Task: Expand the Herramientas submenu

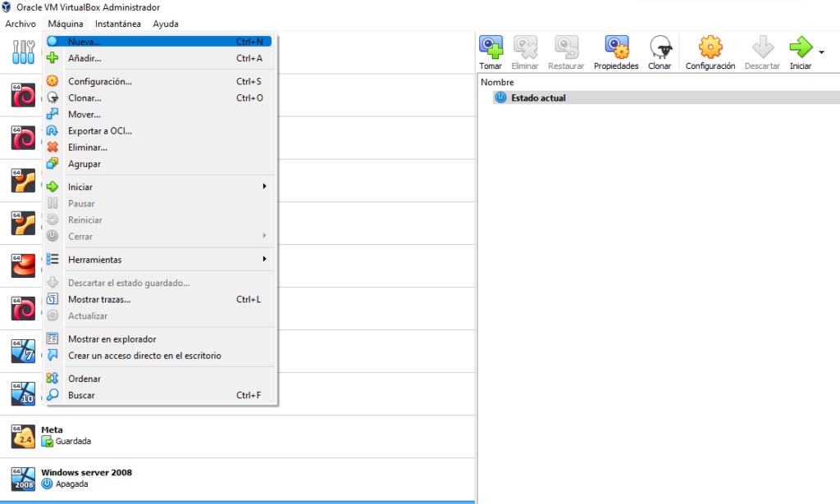Action: click(x=158, y=260)
